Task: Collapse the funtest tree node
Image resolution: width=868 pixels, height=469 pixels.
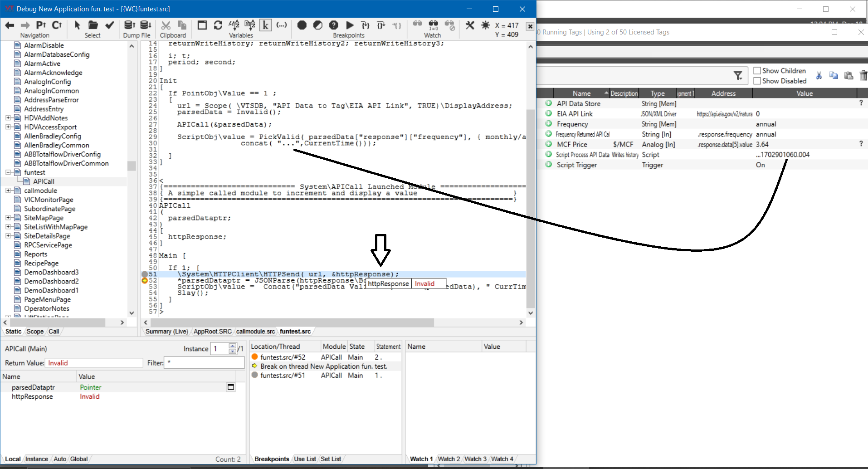Action: click(x=8, y=172)
